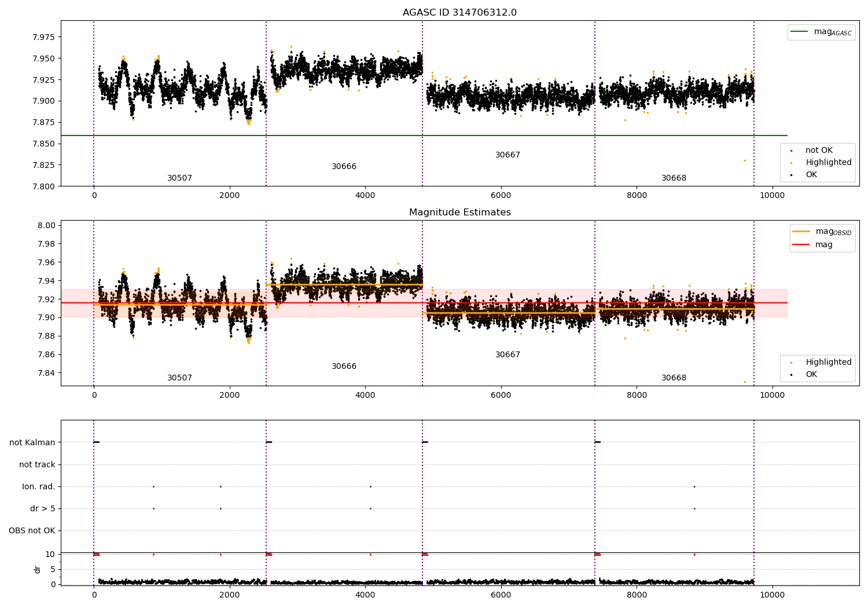Viewport: 868px width, 608px height.
Task: Click the 'Ion. rad.' row label
Action: point(39,487)
